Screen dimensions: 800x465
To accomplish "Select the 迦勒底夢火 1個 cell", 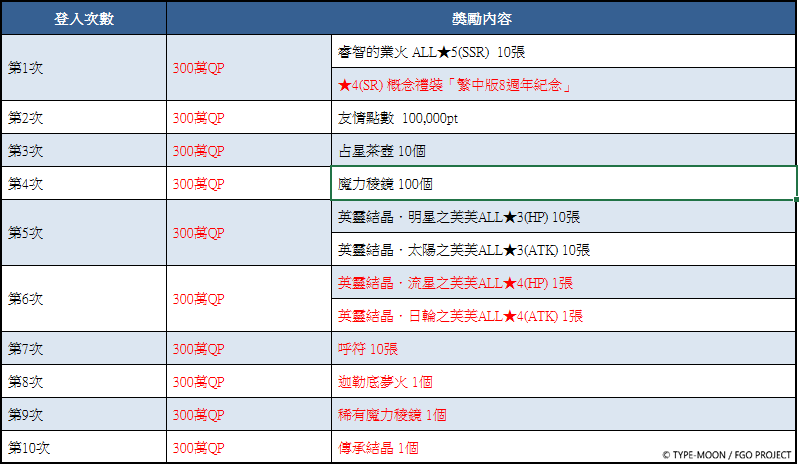I will click(563, 382).
